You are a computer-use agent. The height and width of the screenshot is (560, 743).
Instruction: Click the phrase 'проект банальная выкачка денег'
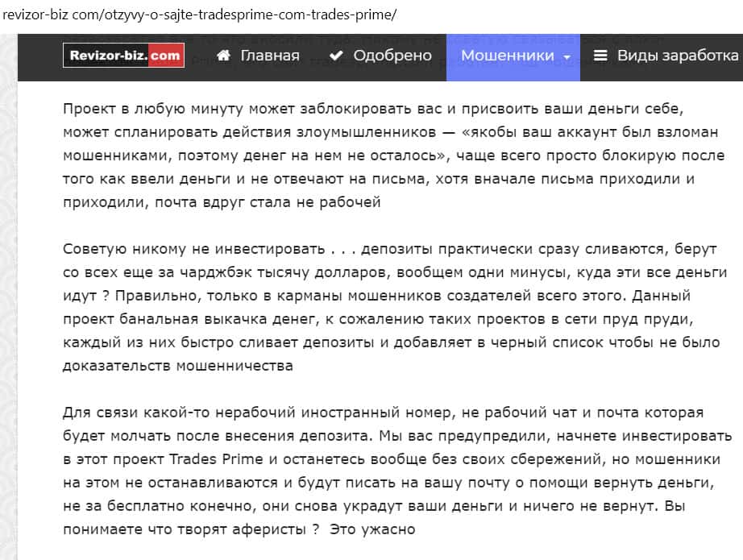[x=188, y=319]
